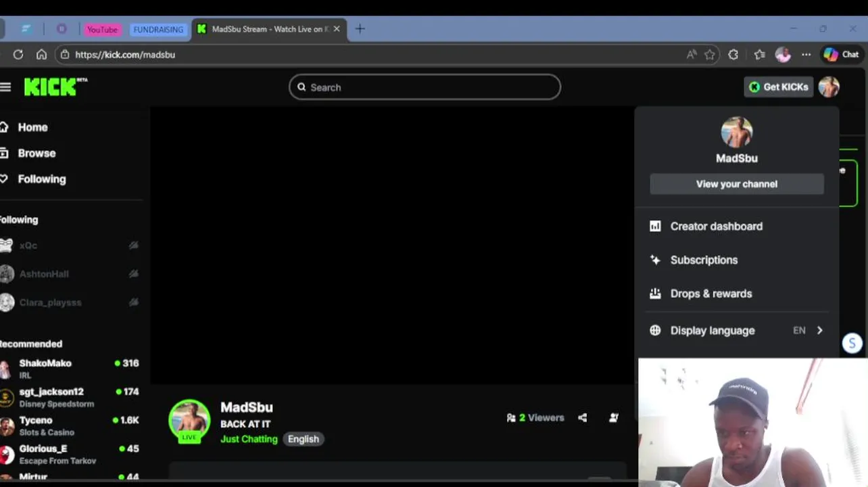This screenshot has width=868, height=487.
Task: Click the Kick search field
Action: tap(425, 87)
